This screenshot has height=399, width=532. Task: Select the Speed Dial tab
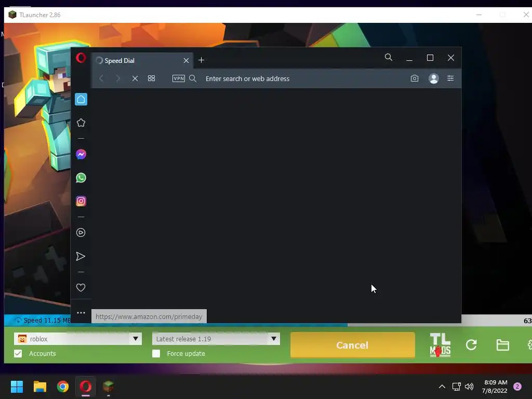coord(142,60)
